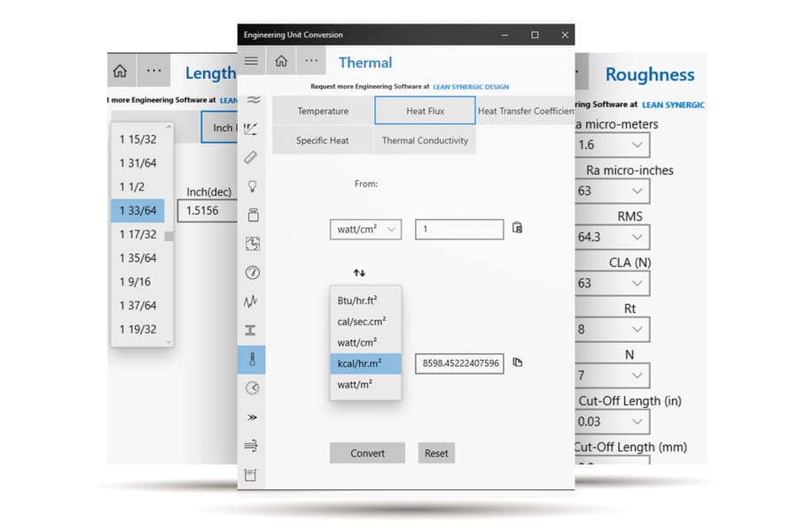Click the copy icon beside the result value
The image size is (798, 532).
[x=518, y=362]
